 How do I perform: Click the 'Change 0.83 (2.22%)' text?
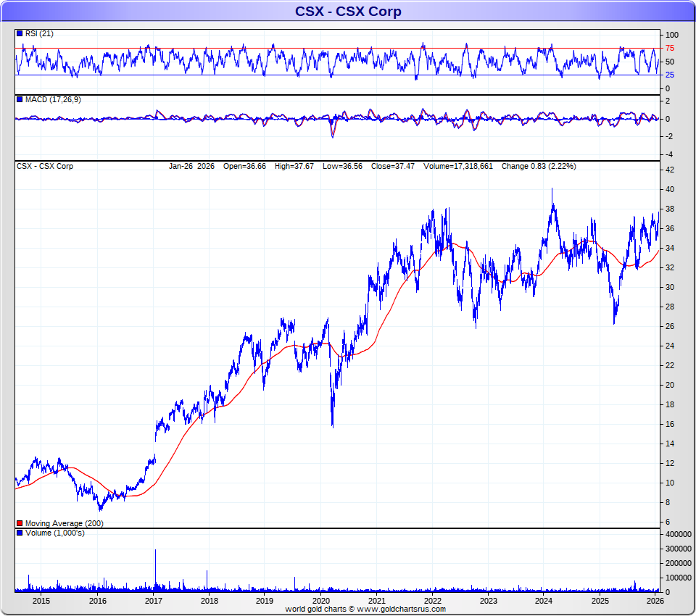[539, 166]
